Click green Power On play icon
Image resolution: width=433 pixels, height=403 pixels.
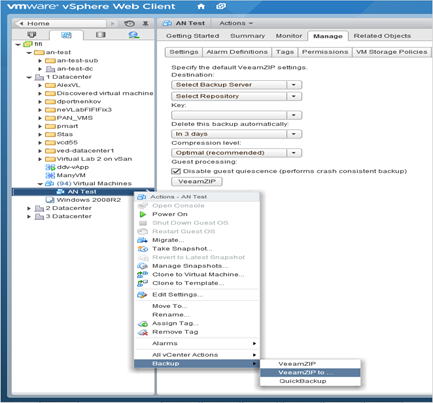click(x=143, y=214)
